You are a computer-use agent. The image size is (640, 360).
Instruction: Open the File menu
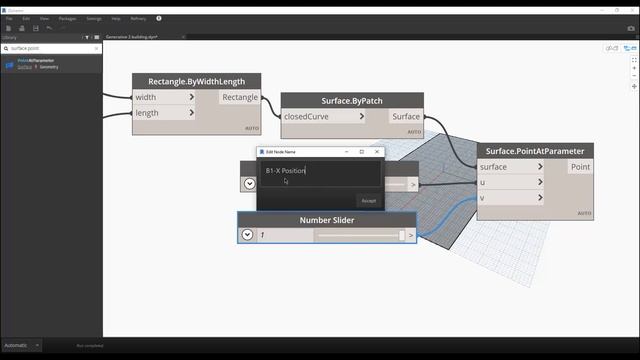pyautogui.click(x=9, y=19)
